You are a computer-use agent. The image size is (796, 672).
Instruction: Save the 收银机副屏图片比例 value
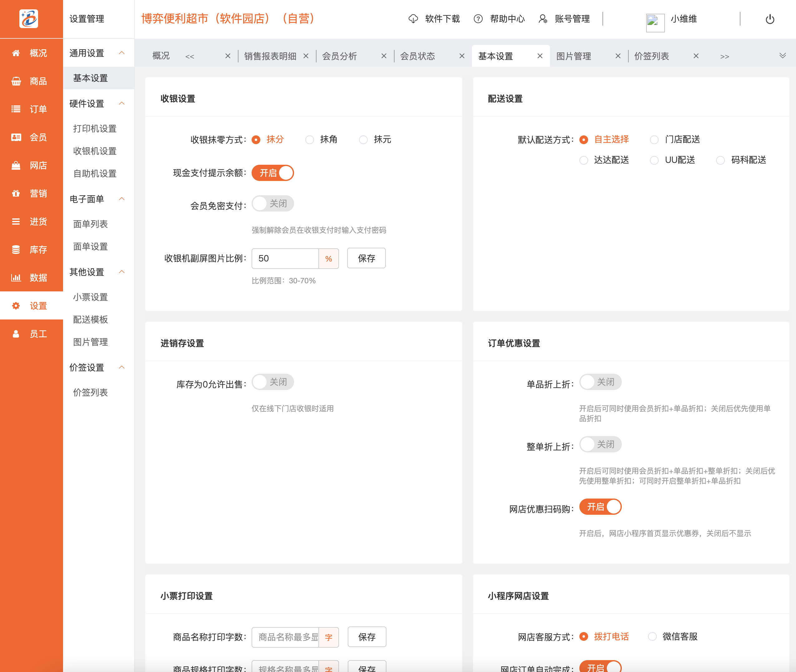[366, 258]
